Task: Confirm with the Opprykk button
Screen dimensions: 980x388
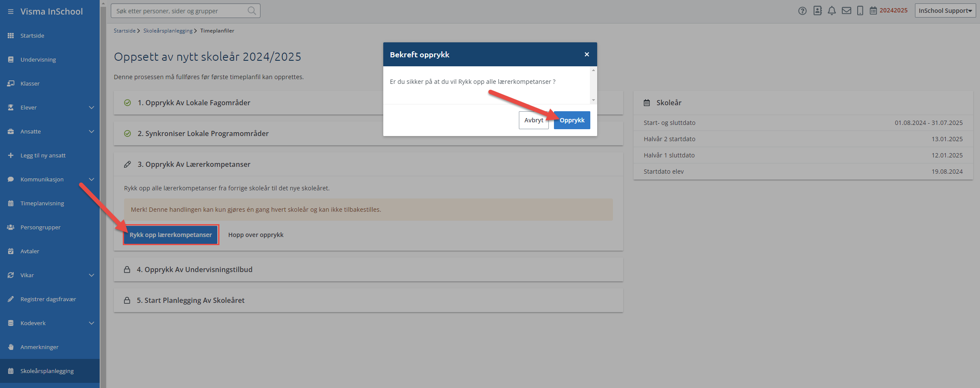Action: (572, 120)
